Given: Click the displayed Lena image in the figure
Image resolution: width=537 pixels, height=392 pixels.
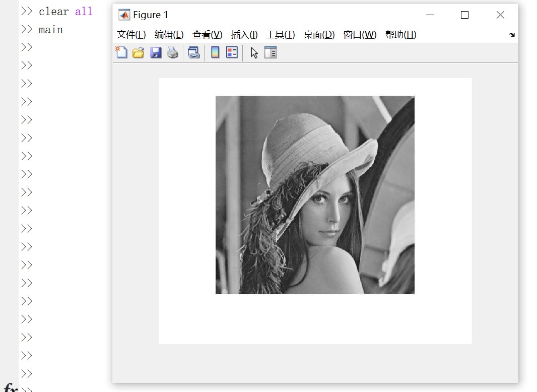Looking at the screenshot, I should pos(315,195).
